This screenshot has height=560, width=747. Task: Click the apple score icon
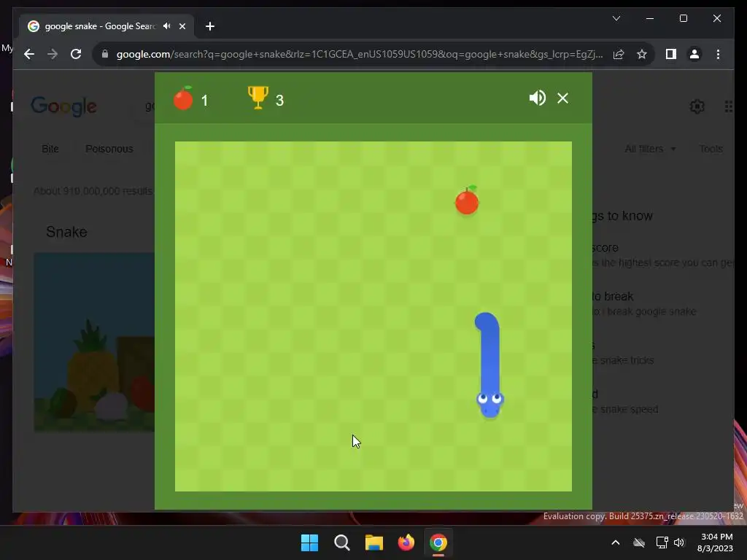[183, 98]
